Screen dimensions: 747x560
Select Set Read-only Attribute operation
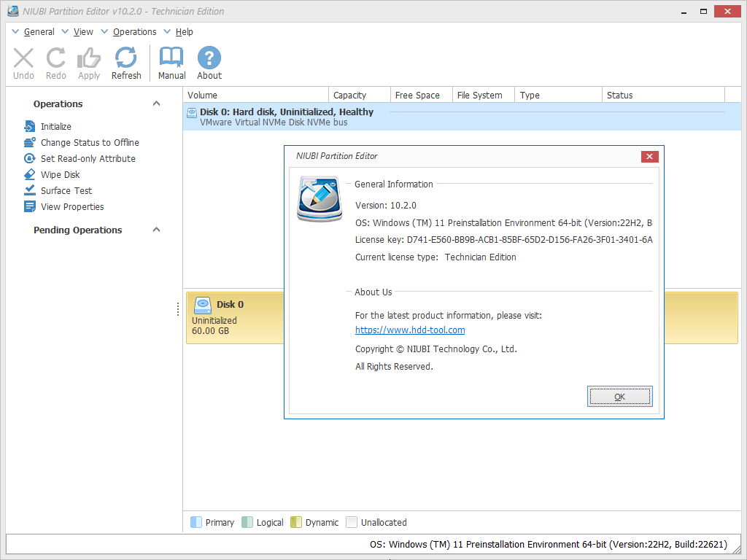coord(88,159)
